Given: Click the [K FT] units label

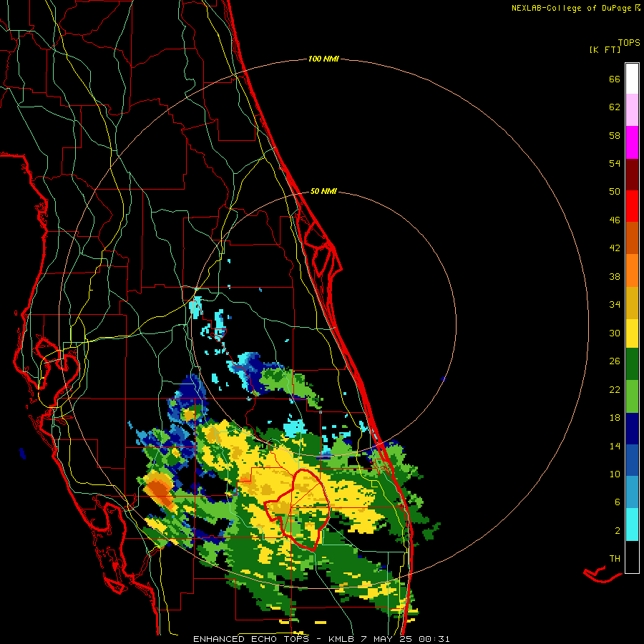Looking at the screenshot, I should point(605,49).
